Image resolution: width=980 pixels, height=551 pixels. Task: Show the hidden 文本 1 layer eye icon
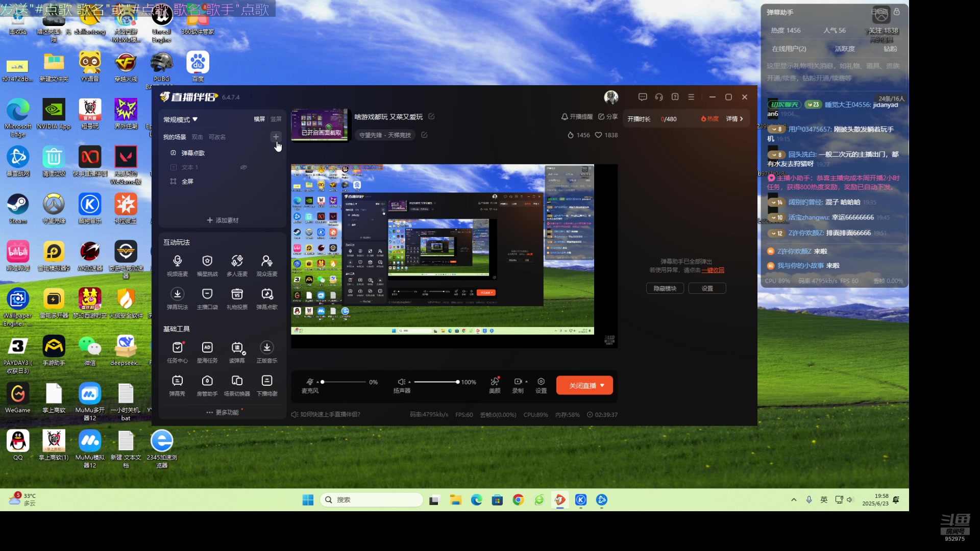click(243, 167)
